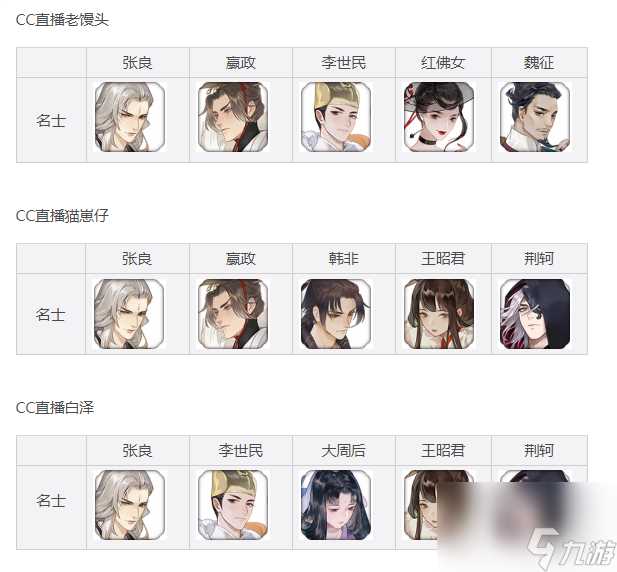The height and width of the screenshot is (572, 617).
Task: Click the CC直播白泽 heading
Action: click(x=55, y=407)
